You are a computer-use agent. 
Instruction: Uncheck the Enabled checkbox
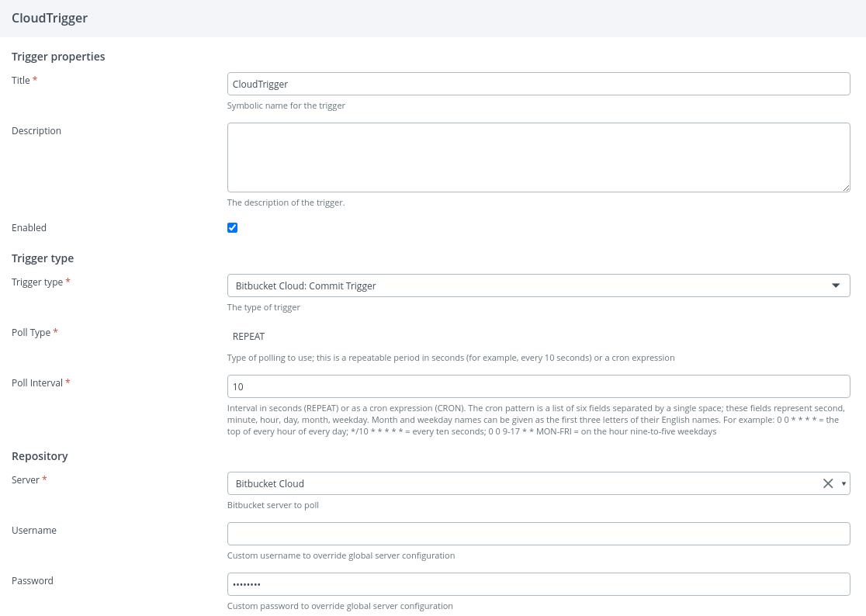tap(232, 228)
